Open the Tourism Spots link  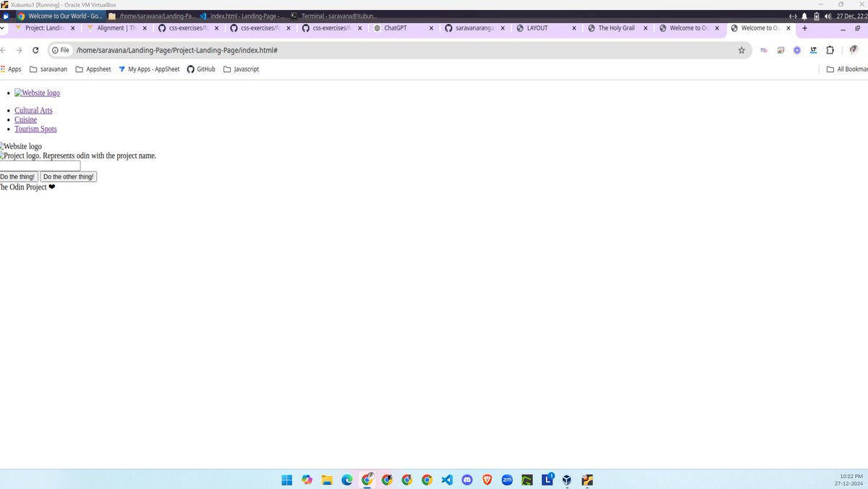coord(35,129)
